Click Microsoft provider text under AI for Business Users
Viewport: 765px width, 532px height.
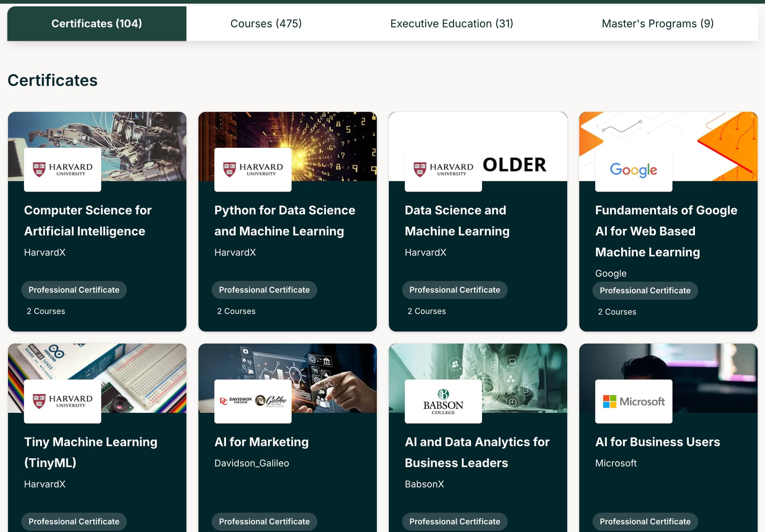coord(616,463)
